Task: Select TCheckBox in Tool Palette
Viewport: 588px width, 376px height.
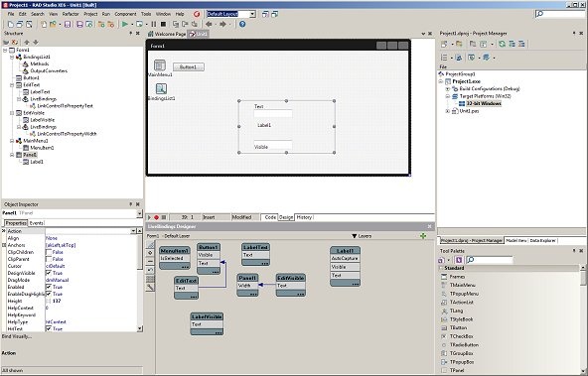Action: point(461,336)
